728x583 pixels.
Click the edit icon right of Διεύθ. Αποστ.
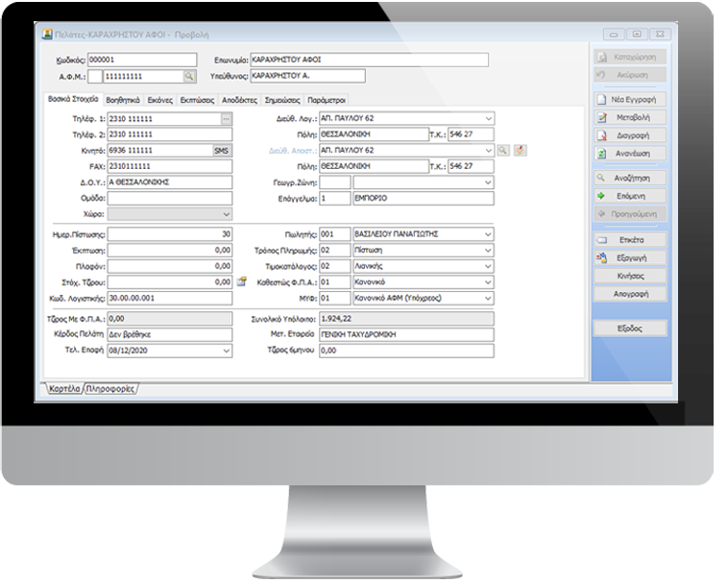tap(520, 150)
